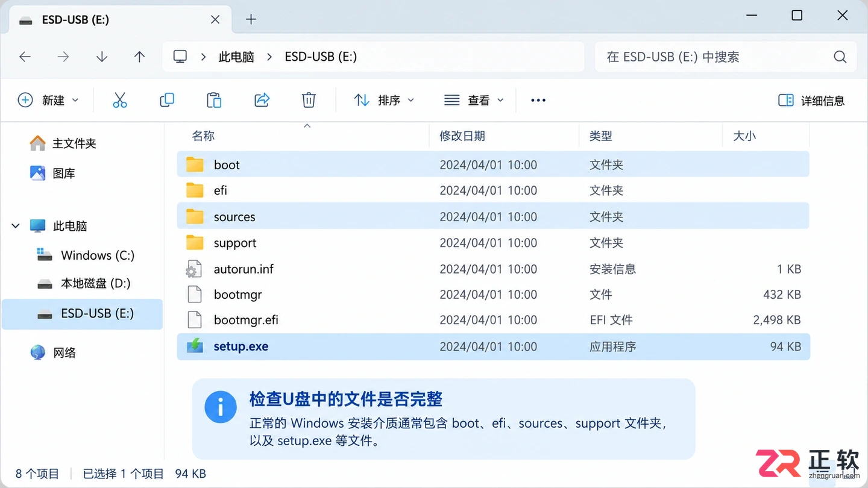Select ESD-USB (E:) in sidebar
This screenshot has height=488, width=868.
83,314
